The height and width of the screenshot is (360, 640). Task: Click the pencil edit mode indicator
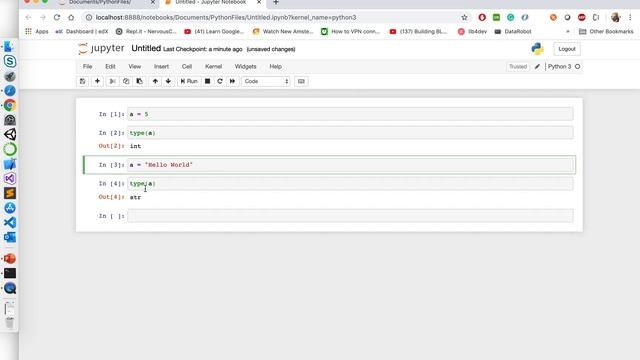[x=537, y=67]
